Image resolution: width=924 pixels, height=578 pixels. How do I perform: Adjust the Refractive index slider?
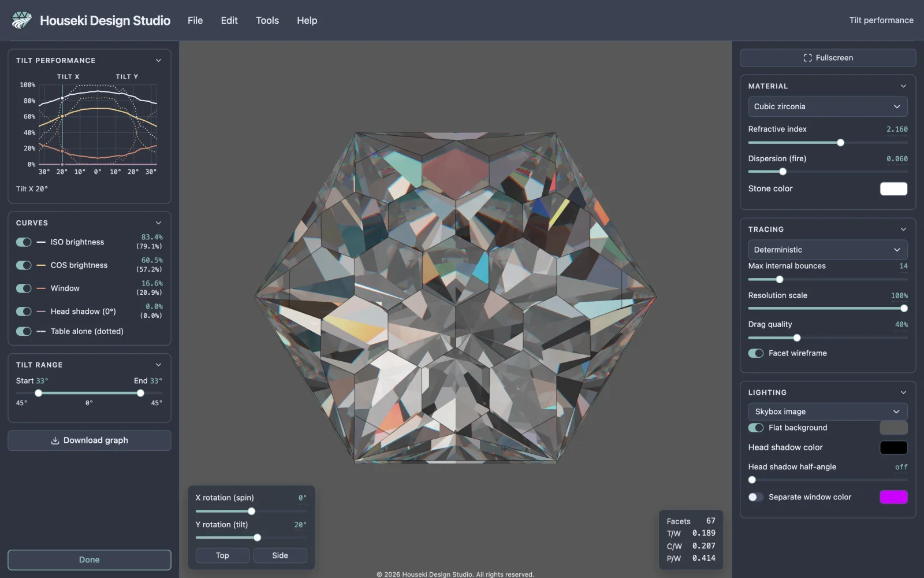point(828,143)
